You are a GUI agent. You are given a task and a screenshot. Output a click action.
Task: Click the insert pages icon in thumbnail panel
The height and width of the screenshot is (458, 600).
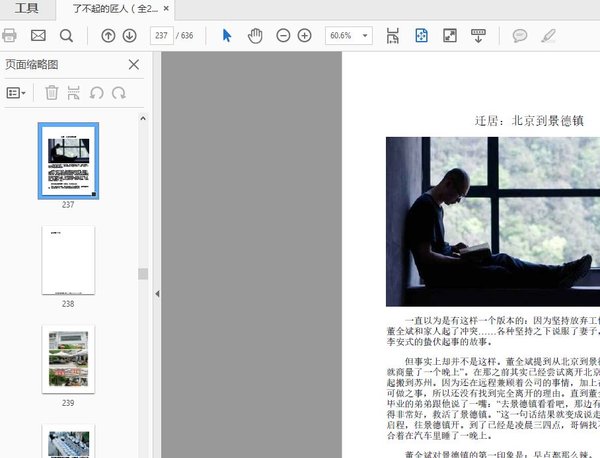(73, 93)
